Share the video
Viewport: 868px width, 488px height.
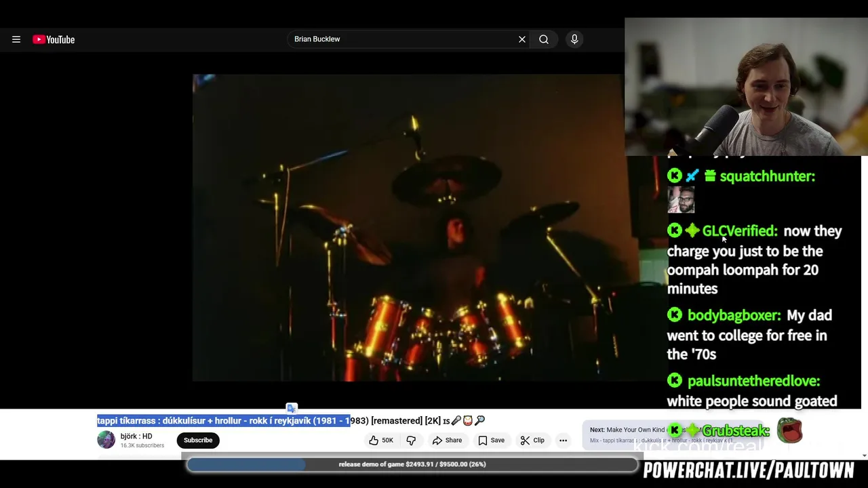pyautogui.click(x=448, y=441)
